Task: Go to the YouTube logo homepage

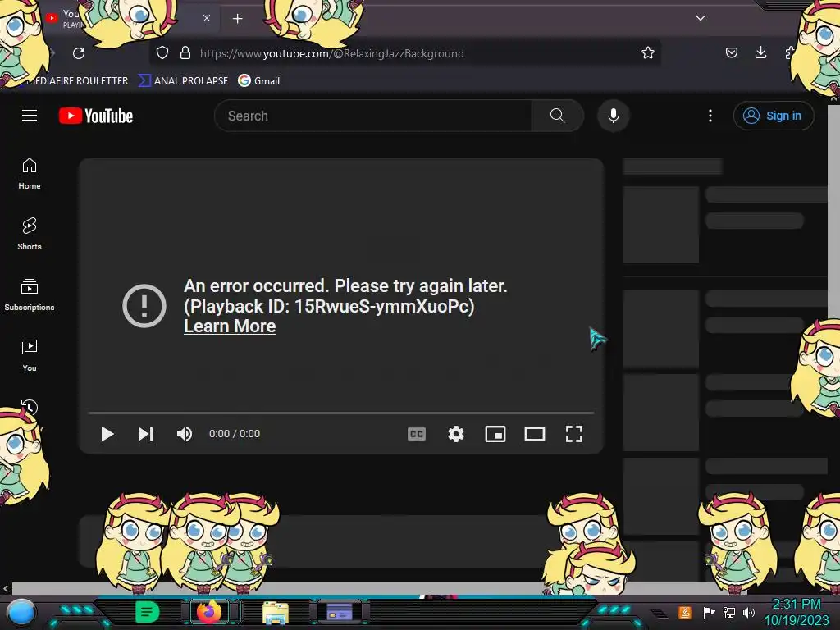Action: 96,116
